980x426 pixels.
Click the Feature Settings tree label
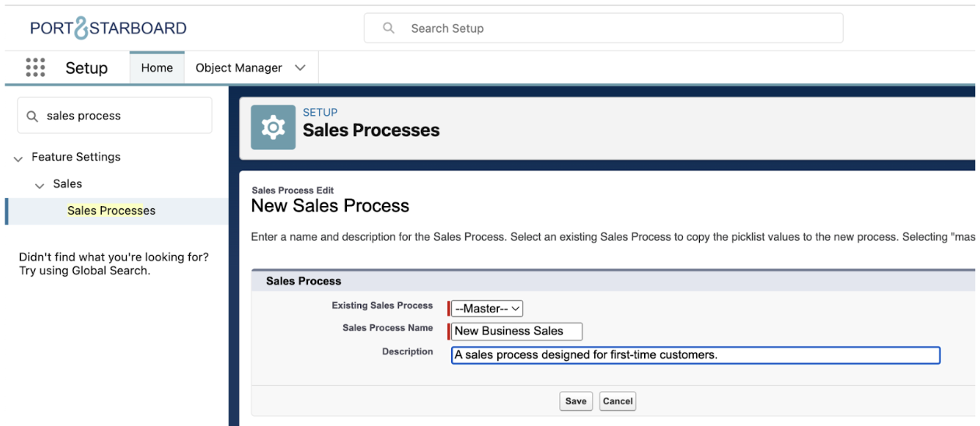click(x=76, y=157)
